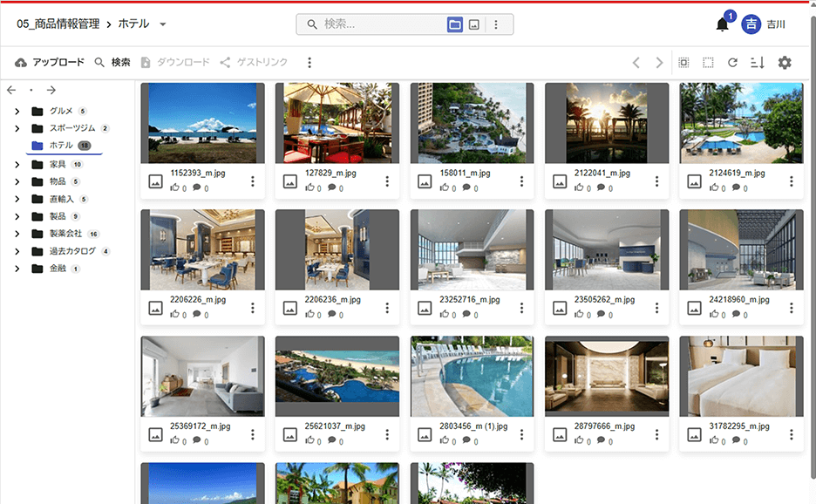Image resolution: width=816 pixels, height=504 pixels.
Task: Toggle image search scope in search bar
Action: click(473, 24)
